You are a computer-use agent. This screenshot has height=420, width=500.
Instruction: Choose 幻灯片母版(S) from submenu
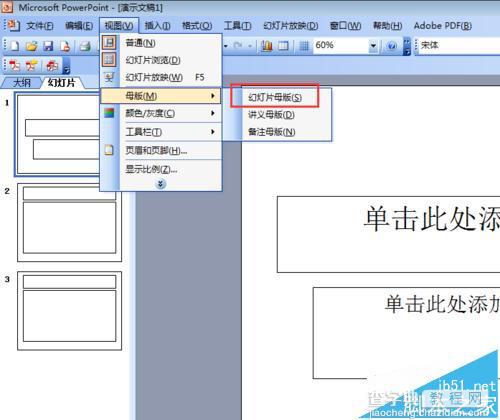coord(275,98)
